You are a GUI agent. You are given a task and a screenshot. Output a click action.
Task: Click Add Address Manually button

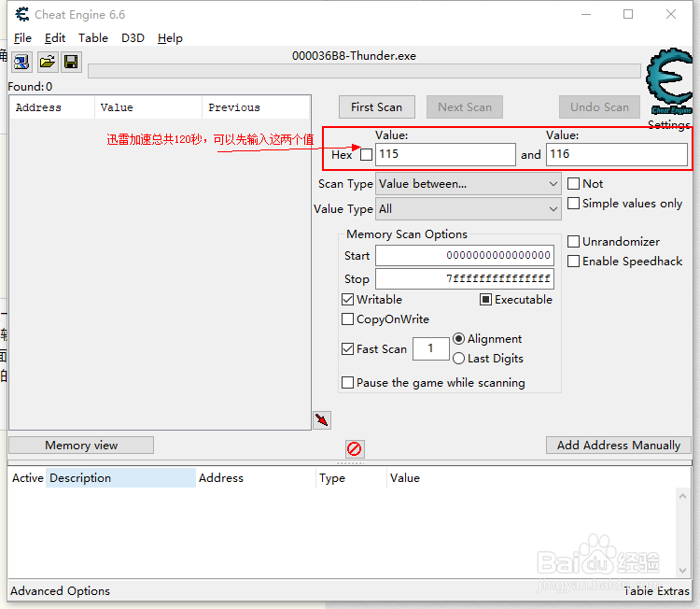[619, 445]
